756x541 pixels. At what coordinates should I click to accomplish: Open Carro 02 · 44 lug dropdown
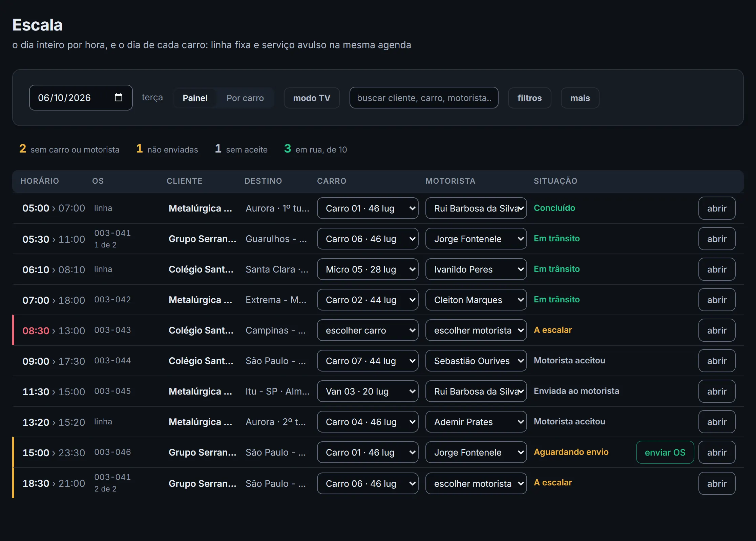pos(368,300)
